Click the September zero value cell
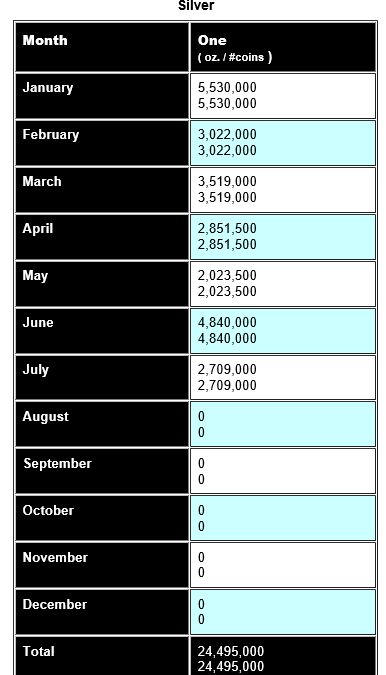 283,471
